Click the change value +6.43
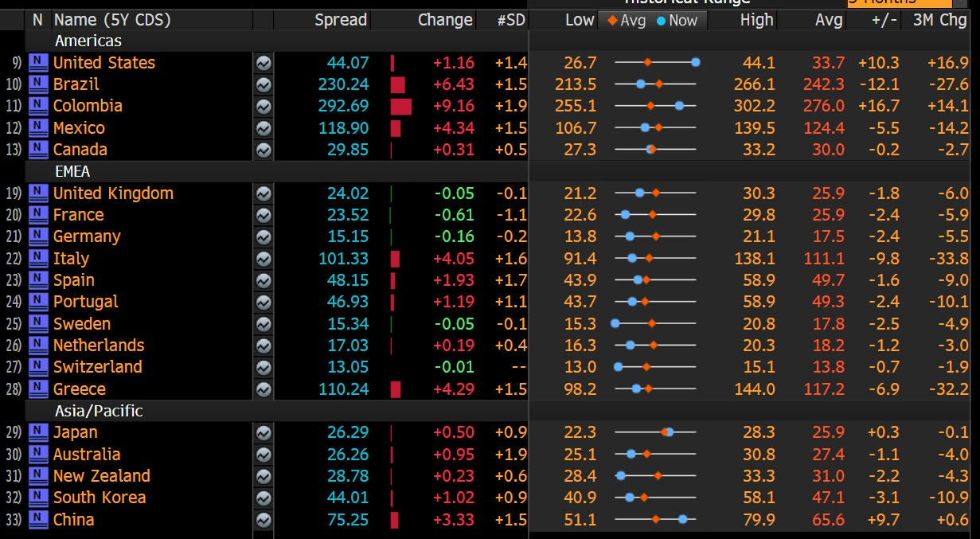The image size is (980, 539). tap(453, 84)
